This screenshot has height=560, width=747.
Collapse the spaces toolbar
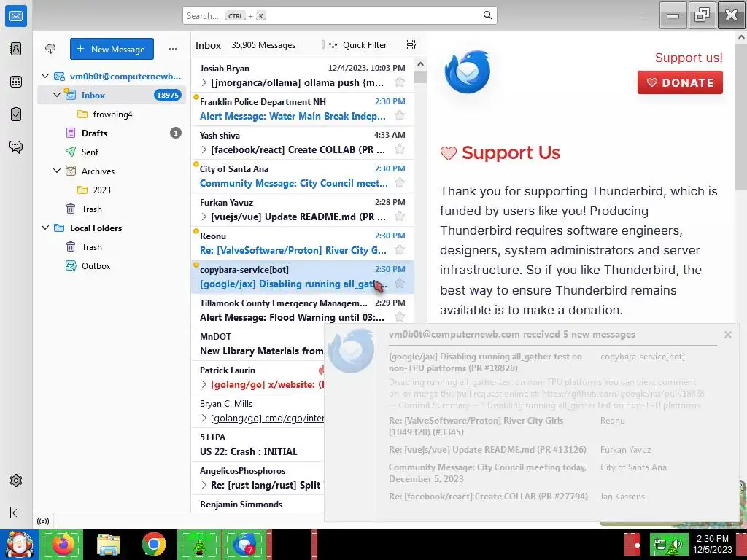16,513
